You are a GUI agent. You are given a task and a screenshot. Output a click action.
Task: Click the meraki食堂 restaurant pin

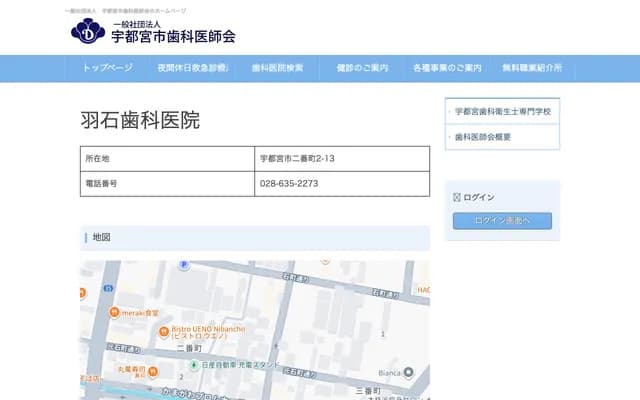[114, 313]
